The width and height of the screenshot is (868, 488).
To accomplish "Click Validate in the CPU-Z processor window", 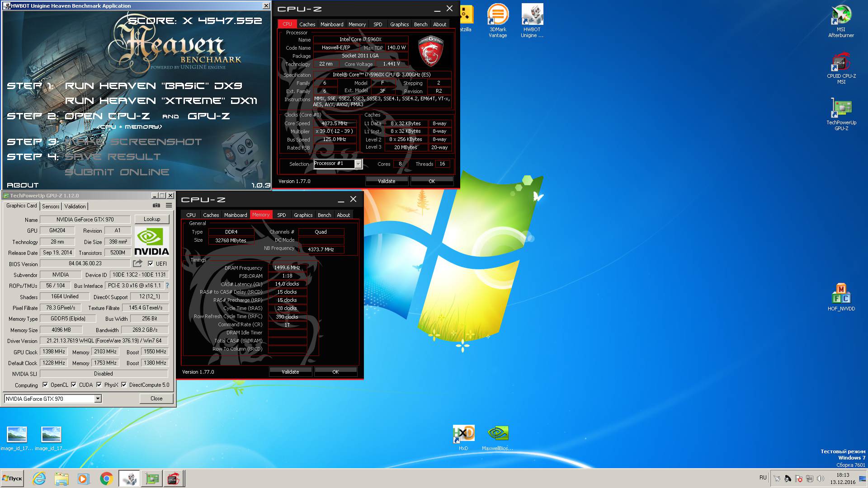I will 387,181.
